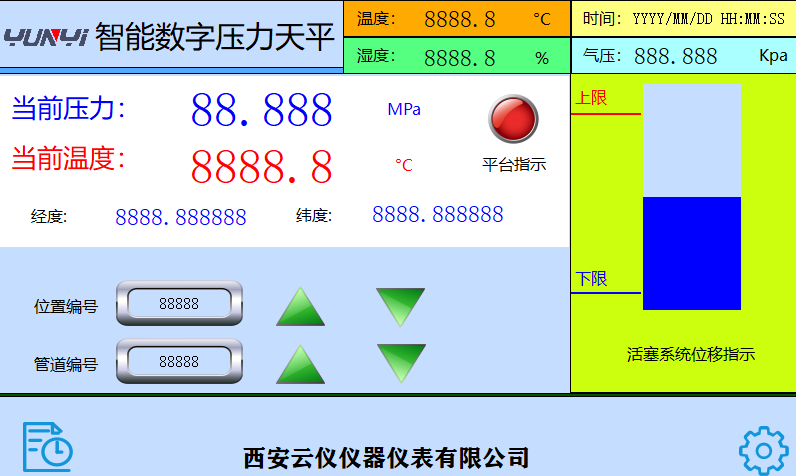Open the history records icon

tap(47, 447)
